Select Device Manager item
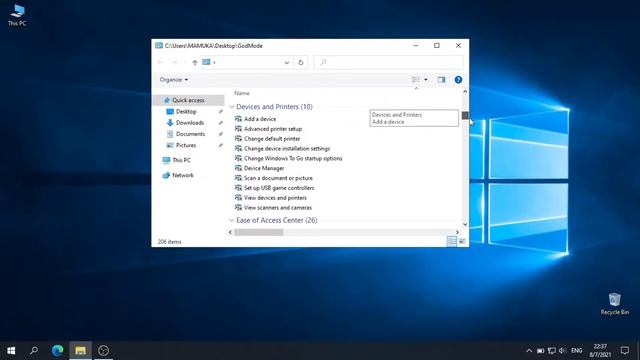 coord(264,168)
